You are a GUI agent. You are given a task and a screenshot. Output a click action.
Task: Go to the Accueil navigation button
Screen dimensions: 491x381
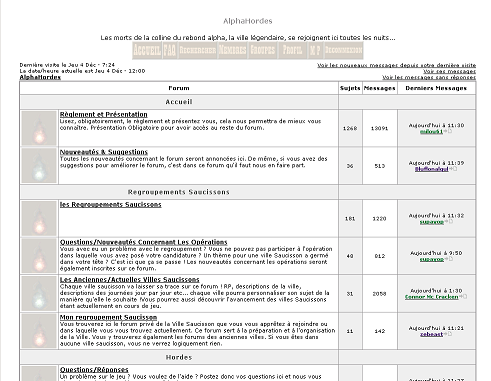pos(147,50)
